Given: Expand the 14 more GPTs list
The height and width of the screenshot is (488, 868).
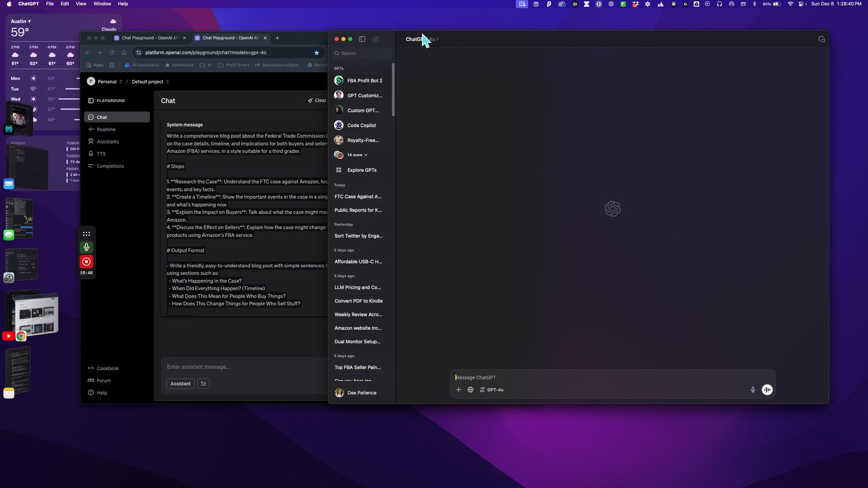Looking at the screenshot, I should [x=357, y=155].
